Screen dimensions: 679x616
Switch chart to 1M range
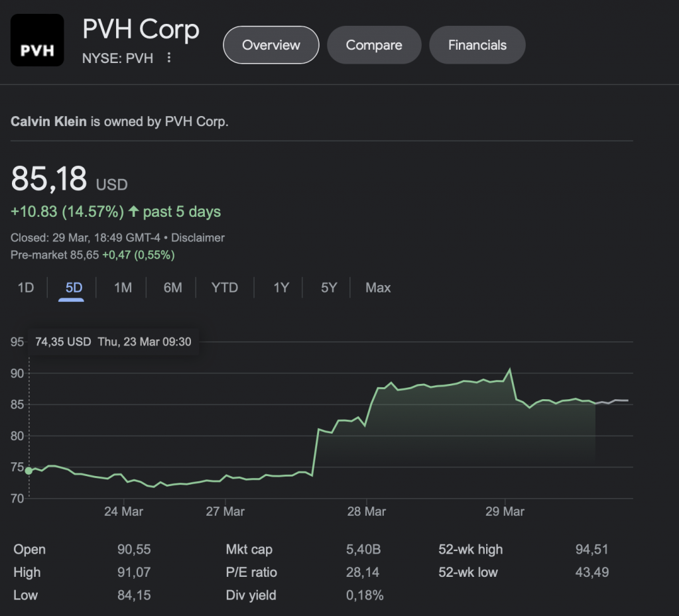[123, 288]
